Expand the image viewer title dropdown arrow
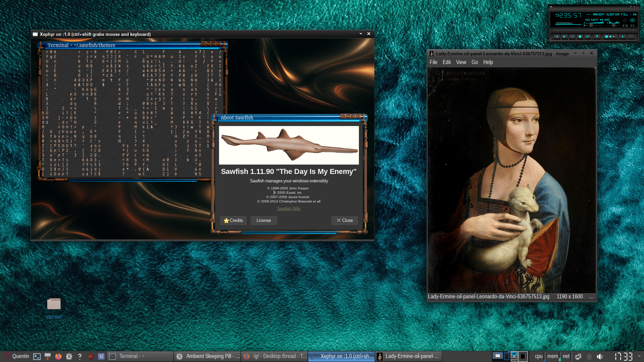The image size is (644, 362). [575, 53]
